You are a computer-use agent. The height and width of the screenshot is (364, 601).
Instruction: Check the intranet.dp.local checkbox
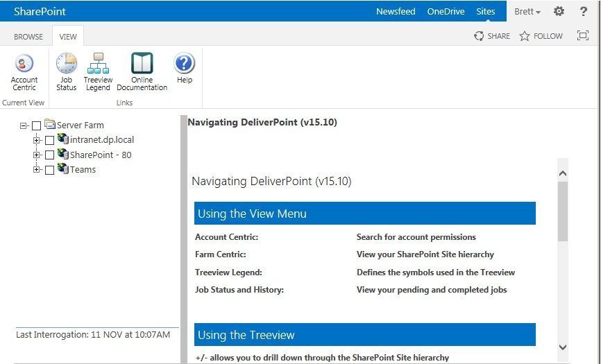[x=49, y=141]
